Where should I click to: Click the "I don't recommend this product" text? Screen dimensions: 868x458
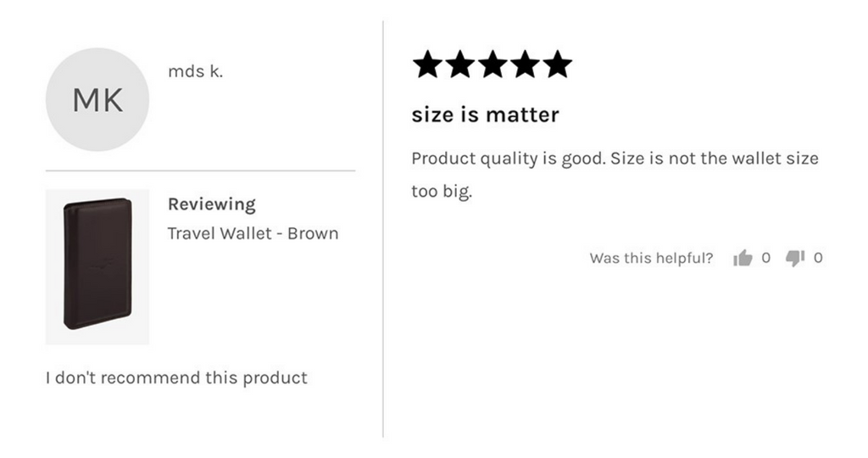(x=176, y=377)
